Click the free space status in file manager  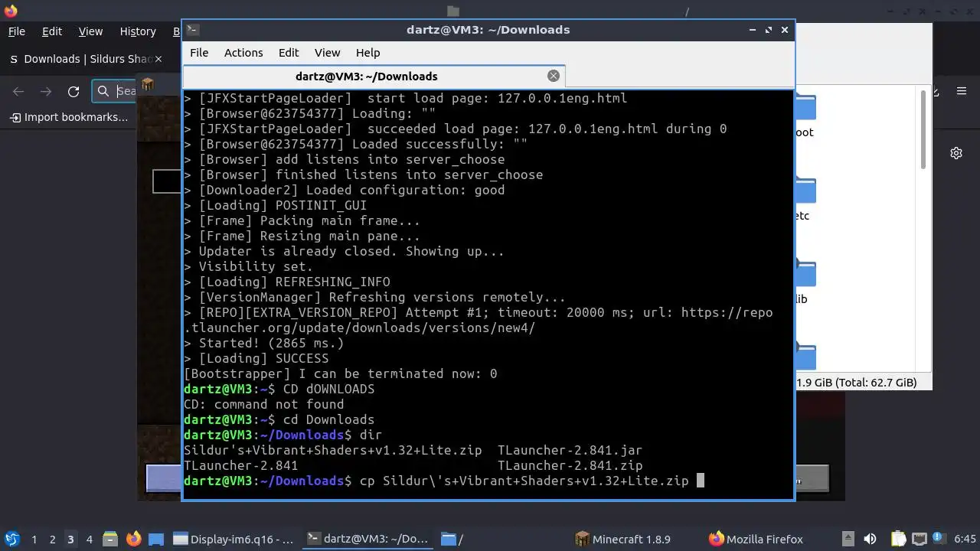(857, 383)
